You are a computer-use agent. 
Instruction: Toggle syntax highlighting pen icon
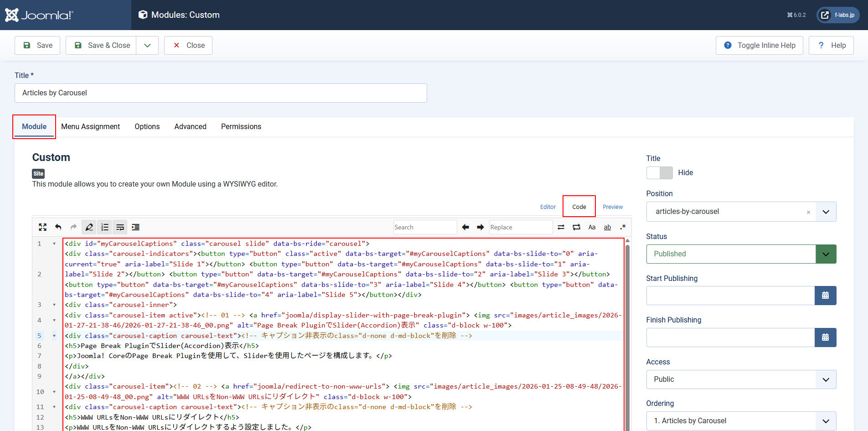(89, 227)
